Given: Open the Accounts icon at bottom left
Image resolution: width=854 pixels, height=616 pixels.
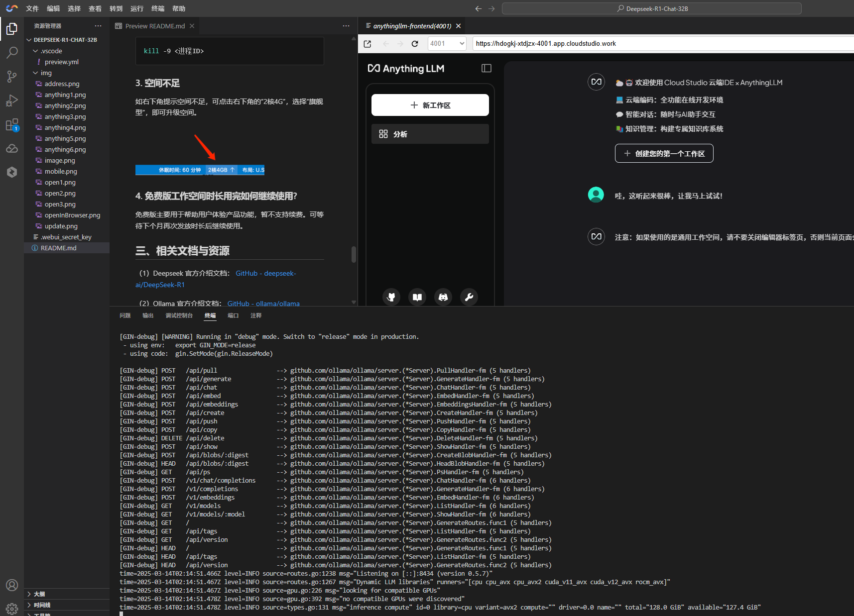Looking at the screenshot, I should click(x=12, y=585).
